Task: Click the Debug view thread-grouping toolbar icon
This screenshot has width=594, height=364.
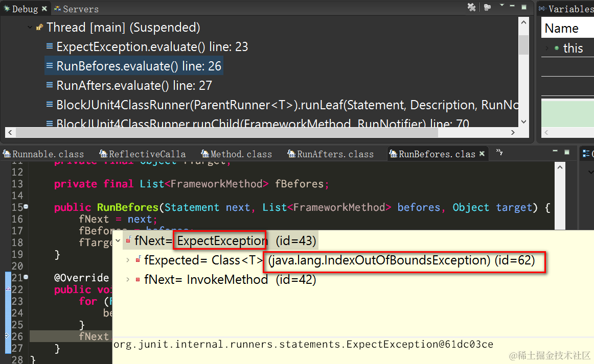Action: coord(488,7)
